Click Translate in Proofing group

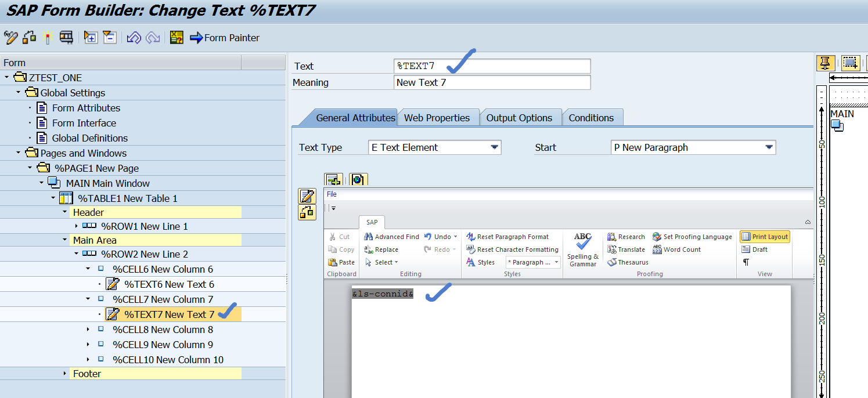[626, 249]
